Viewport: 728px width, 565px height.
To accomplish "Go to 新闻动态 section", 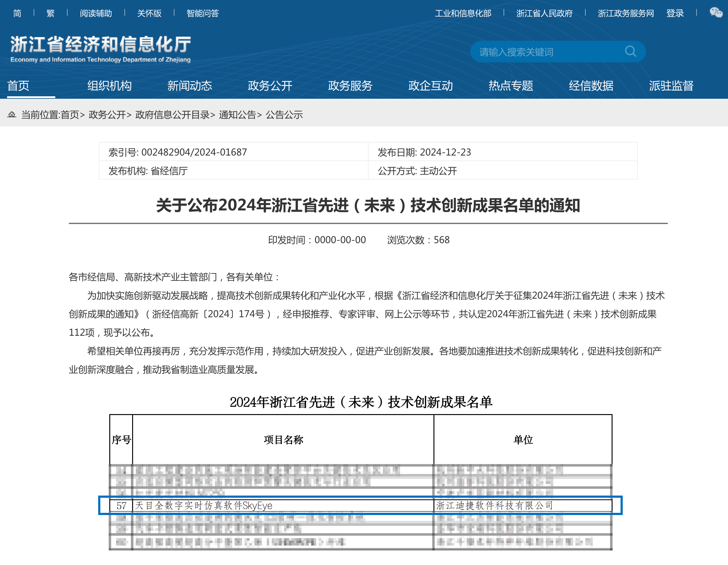I will 189,85.
